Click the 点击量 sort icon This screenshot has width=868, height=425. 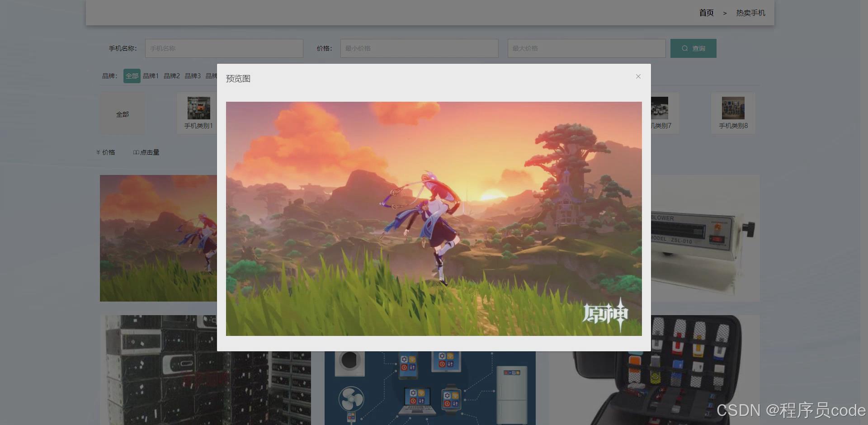[x=135, y=152]
